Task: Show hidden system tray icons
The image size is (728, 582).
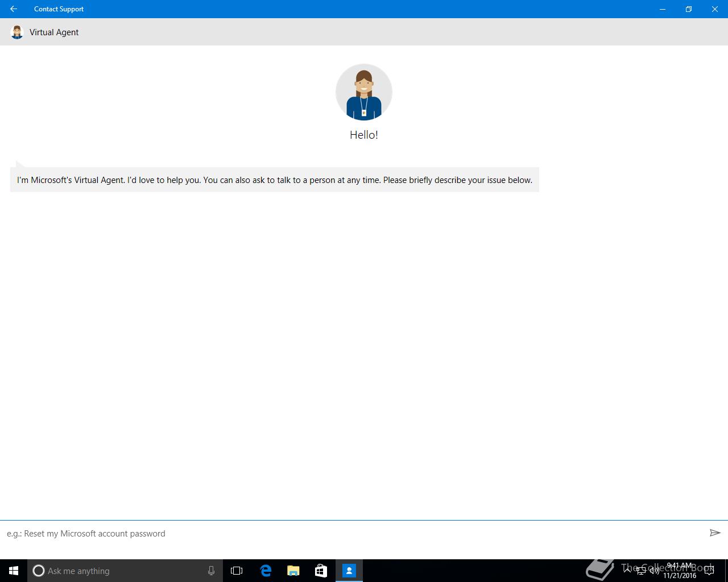Action: [627, 571]
